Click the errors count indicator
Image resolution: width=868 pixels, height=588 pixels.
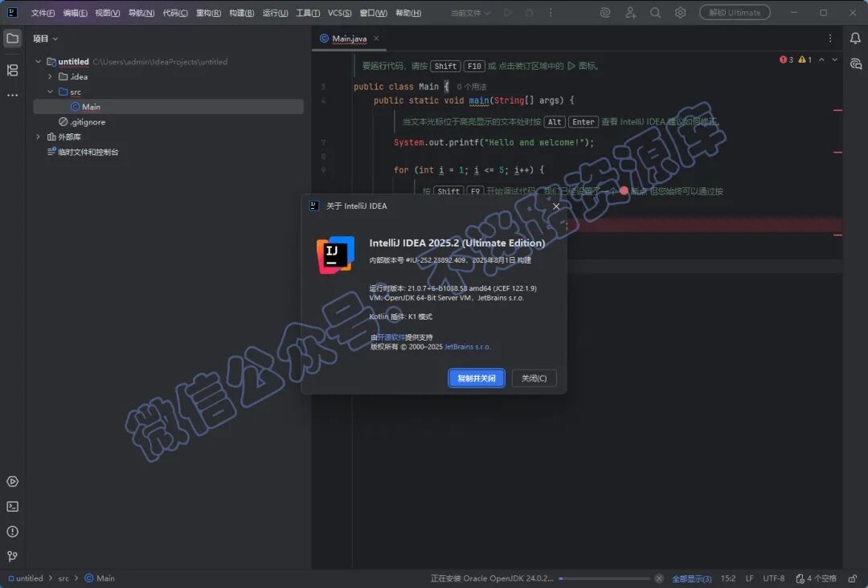tap(786, 59)
